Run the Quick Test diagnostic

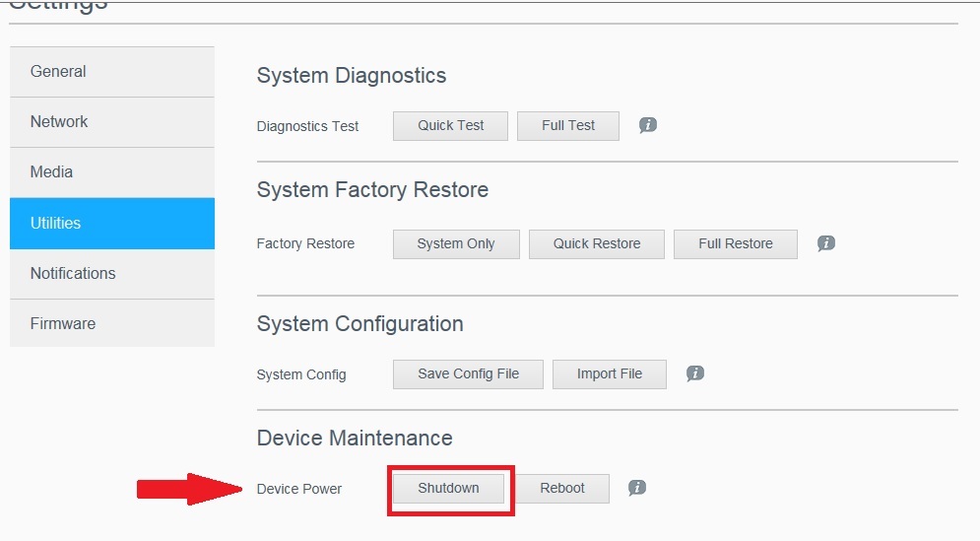click(450, 125)
